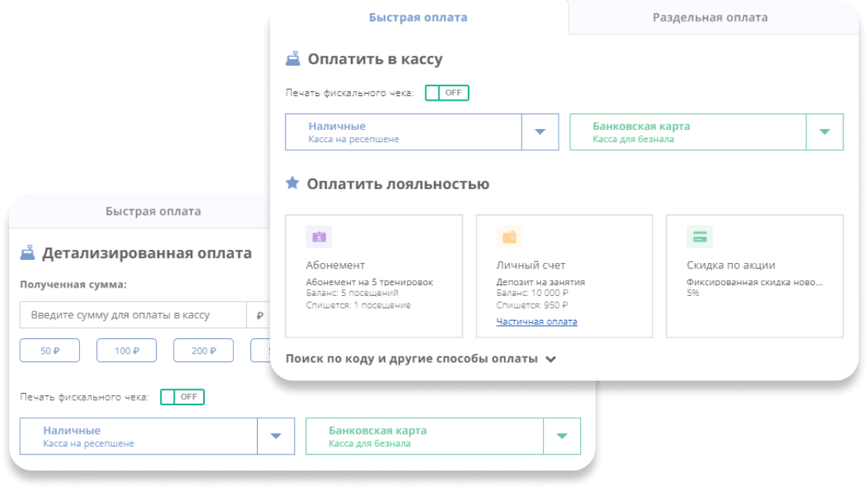Expand Поиск по коду и другие способы оплаты
The height and width of the screenshot is (489, 868).
point(421,358)
